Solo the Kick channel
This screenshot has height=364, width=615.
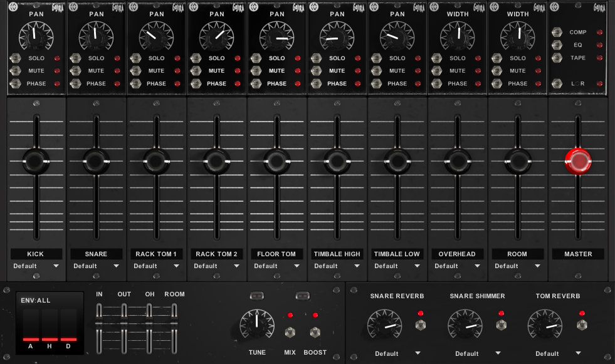[14, 58]
